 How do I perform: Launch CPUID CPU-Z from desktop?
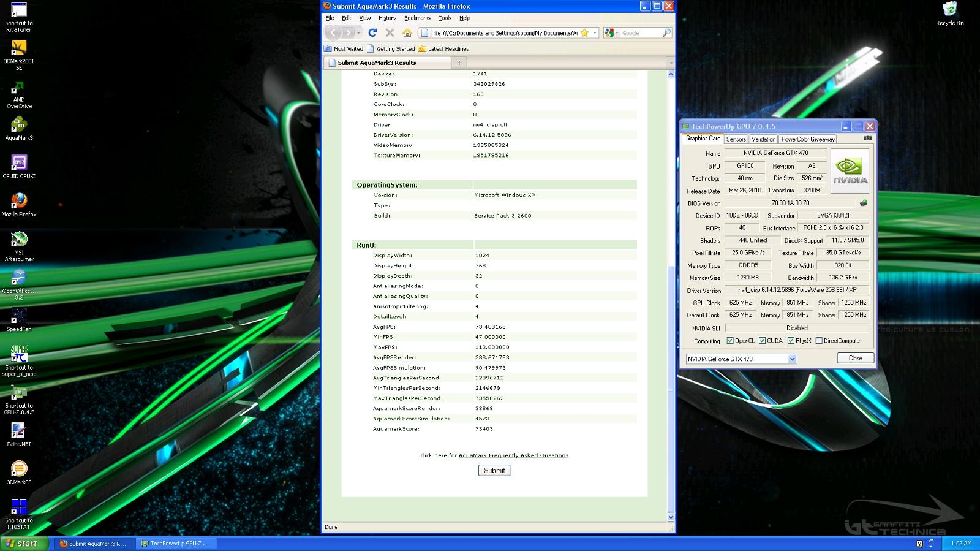(x=19, y=167)
